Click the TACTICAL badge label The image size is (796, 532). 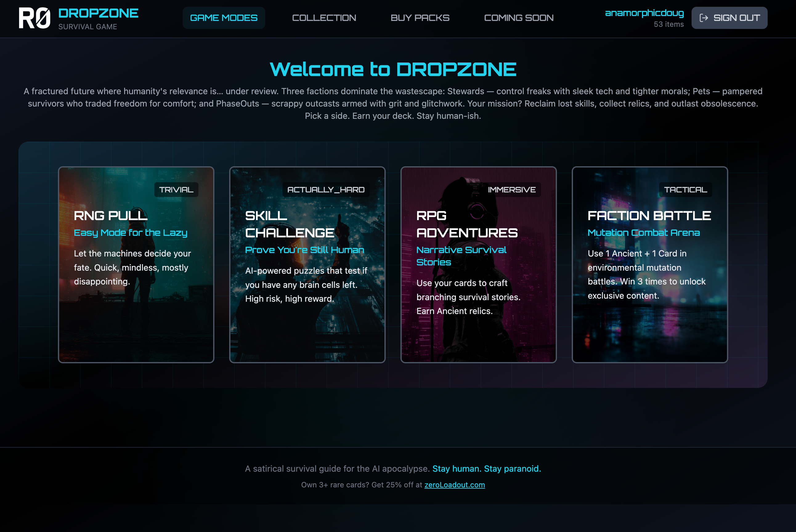(x=685, y=190)
